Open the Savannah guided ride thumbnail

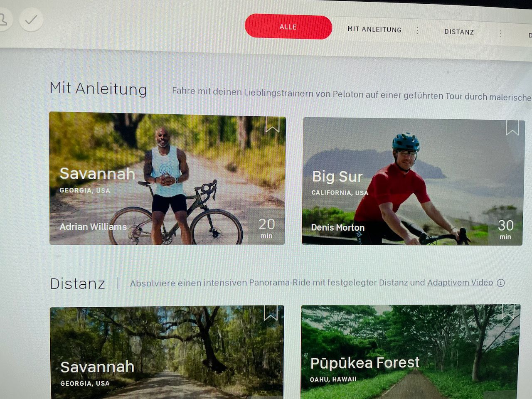pos(167,178)
